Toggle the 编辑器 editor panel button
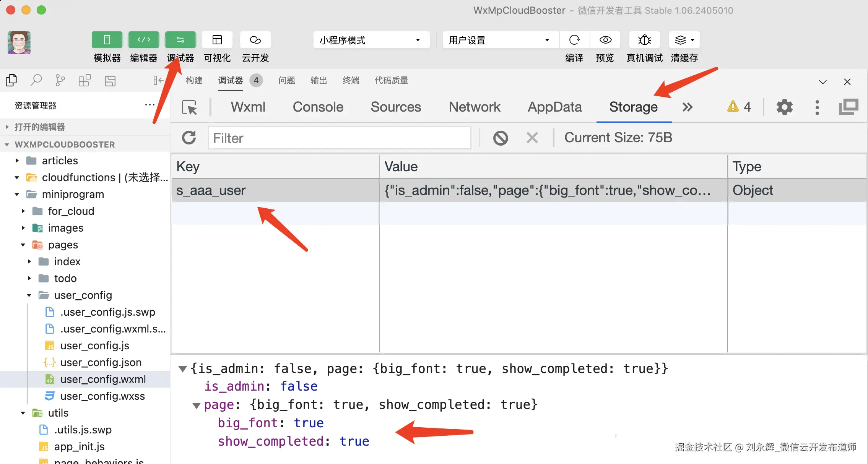Image resolution: width=868 pixels, height=464 pixels. [x=143, y=40]
